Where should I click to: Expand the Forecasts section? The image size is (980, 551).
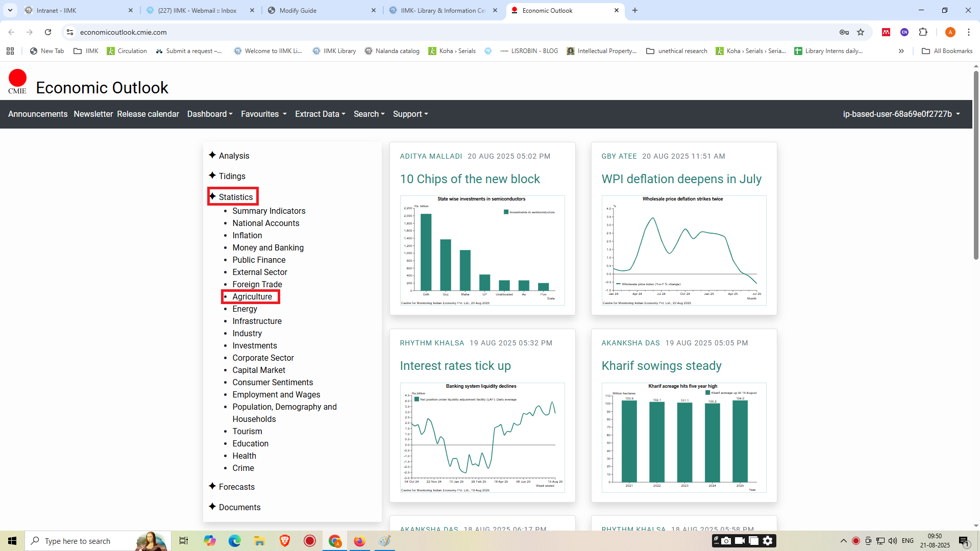[236, 487]
